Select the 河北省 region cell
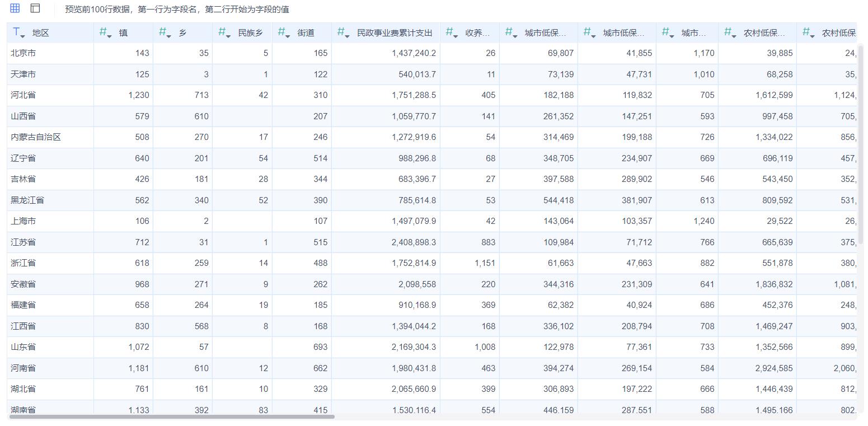The height and width of the screenshot is (426, 868). [x=50, y=95]
